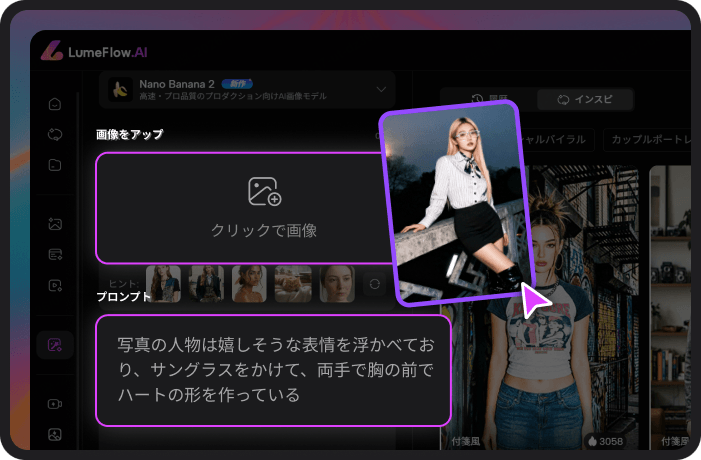The width and height of the screenshot is (701, 460).
Task: Open the video camera sidebar icon
Action: (55, 404)
